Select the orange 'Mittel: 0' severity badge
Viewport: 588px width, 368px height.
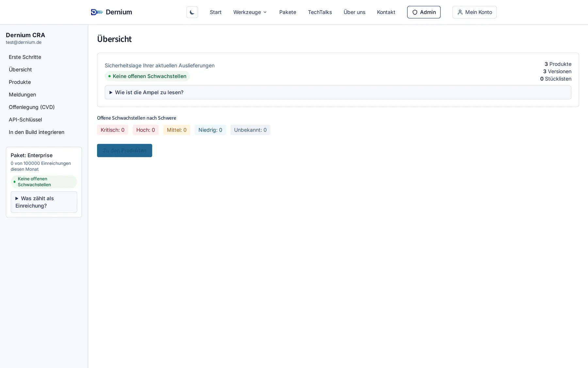(177, 130)
